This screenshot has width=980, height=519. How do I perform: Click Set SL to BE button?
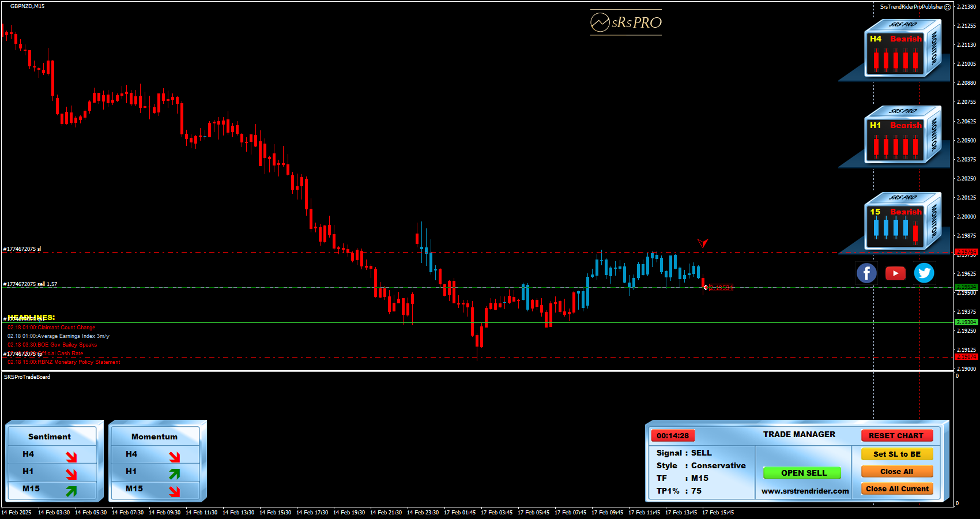pos(897,454)
